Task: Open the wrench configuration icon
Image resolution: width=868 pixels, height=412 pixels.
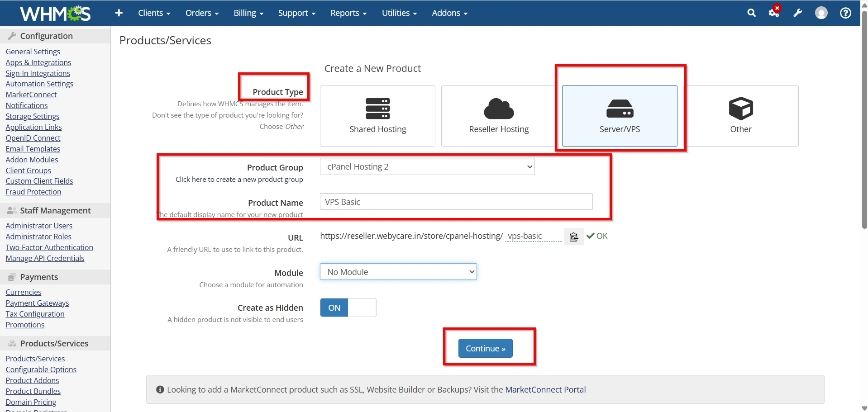Action: coord(798,13)
